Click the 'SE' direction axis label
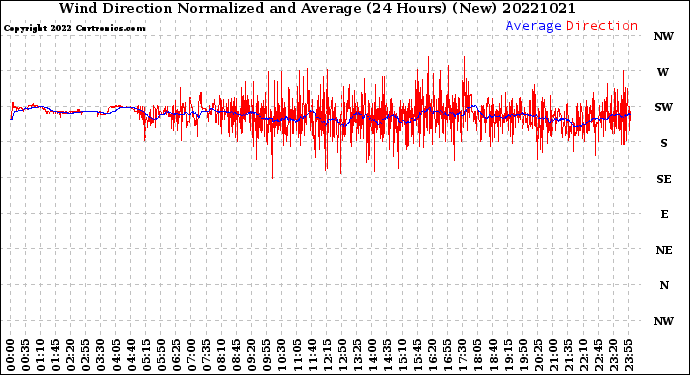 [x=664, y=179]
